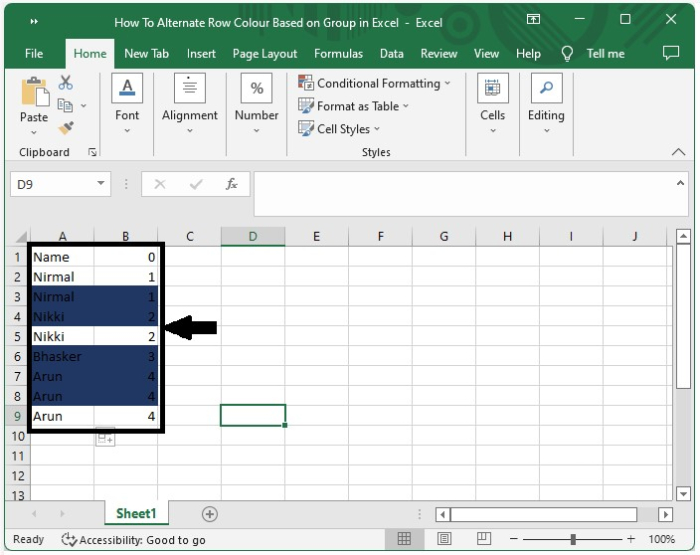Image resolution: width=700 pixels, height=555 pixels.
Task: Go to the Review tab
Action: click(x=439, y=54)
